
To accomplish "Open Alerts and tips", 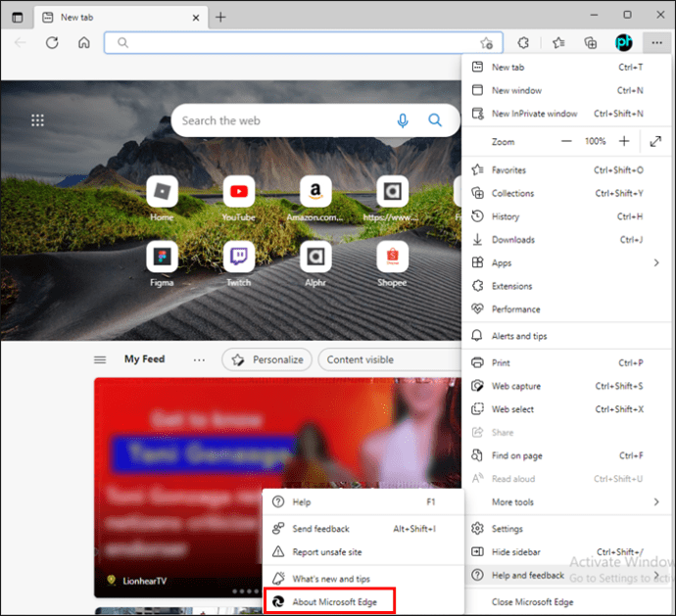I will (x=566, y=336).
